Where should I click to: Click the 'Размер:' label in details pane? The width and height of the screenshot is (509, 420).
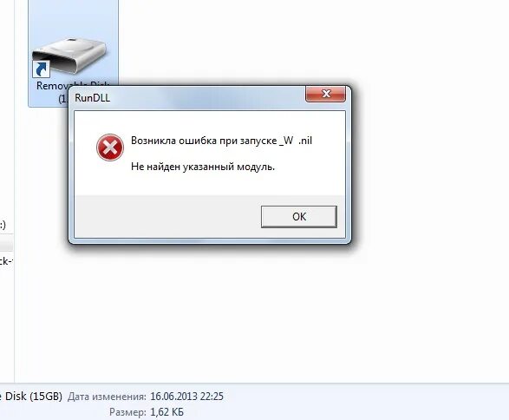[x=127, y=412]
